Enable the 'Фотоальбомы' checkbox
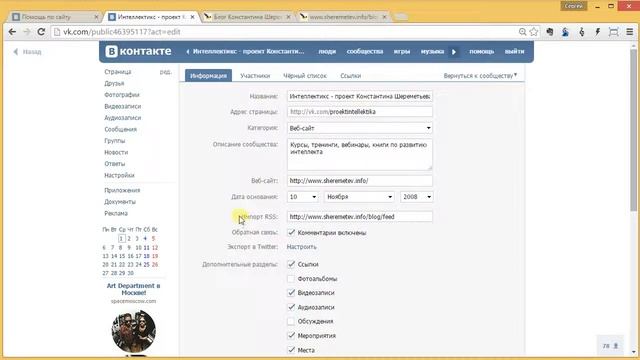This screenshot has width=640, height=360. coord(291,279)
